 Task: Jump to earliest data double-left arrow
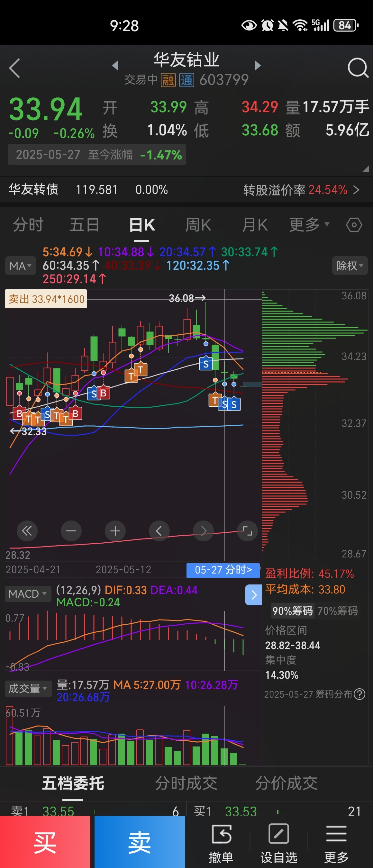(27, 531)
